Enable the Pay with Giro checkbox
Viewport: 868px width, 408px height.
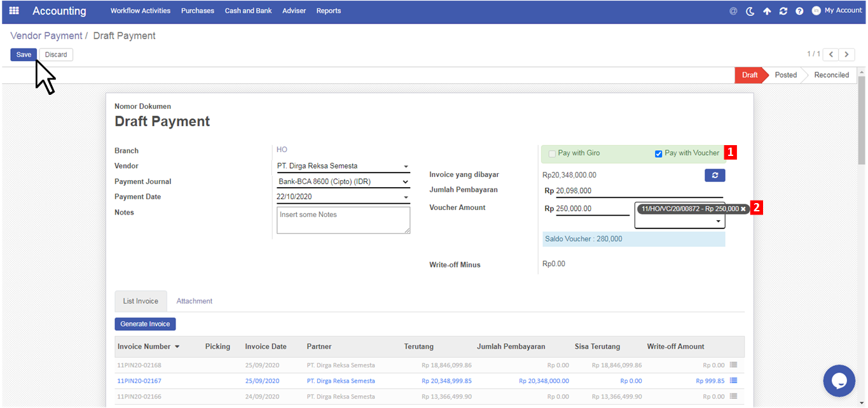pos(552,153)
